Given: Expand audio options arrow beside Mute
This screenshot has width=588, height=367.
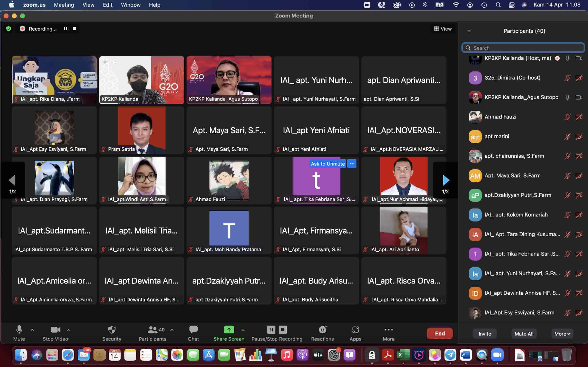Looking at the screenshot, I should (32, 330).
